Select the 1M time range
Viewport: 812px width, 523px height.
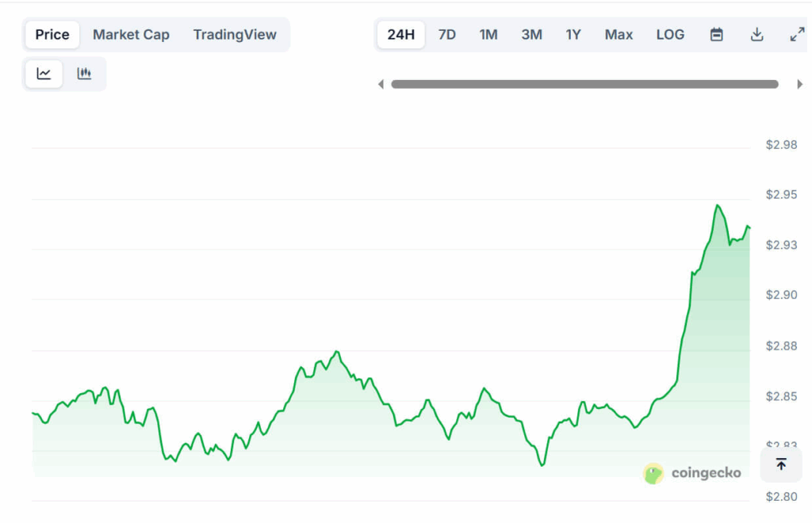point(488,35)
